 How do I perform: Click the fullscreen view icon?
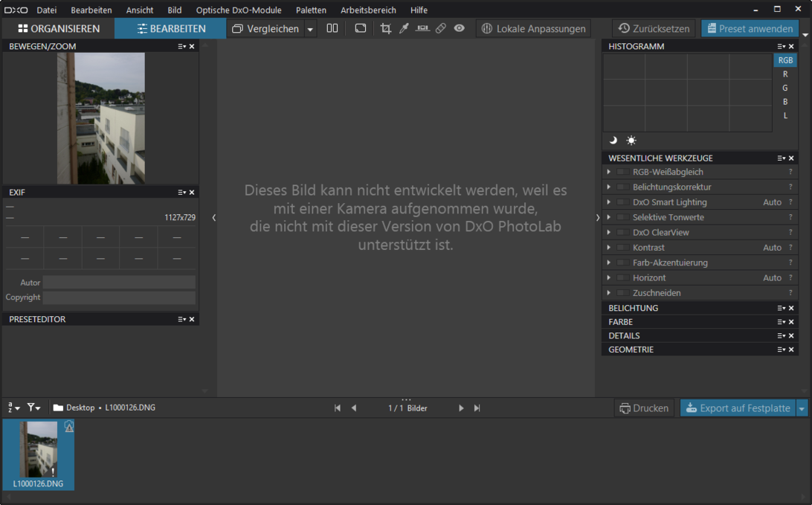(x=361, y=28)
